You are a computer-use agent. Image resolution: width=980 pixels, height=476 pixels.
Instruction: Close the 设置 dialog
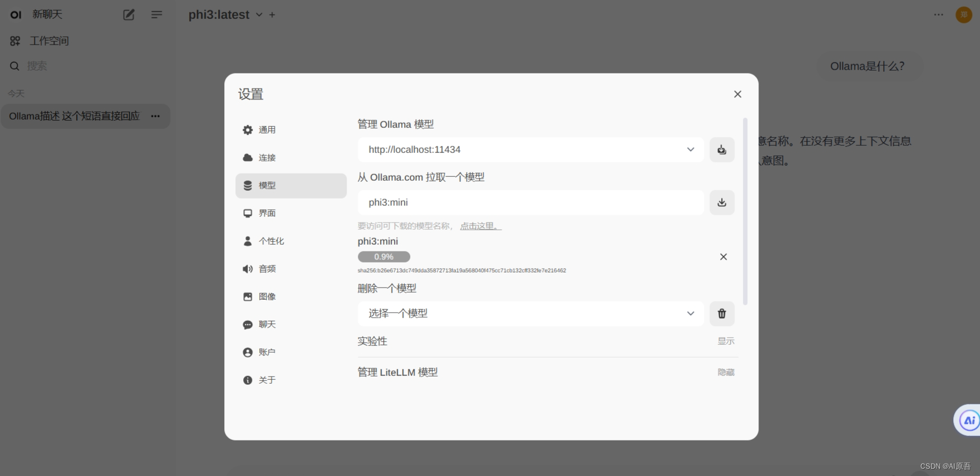coord(737,94)
